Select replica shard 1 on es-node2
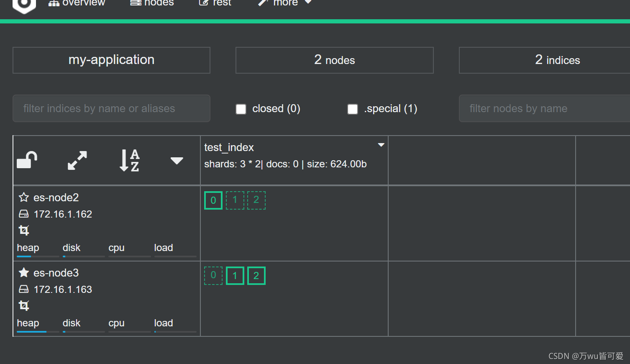 [235, 200]
